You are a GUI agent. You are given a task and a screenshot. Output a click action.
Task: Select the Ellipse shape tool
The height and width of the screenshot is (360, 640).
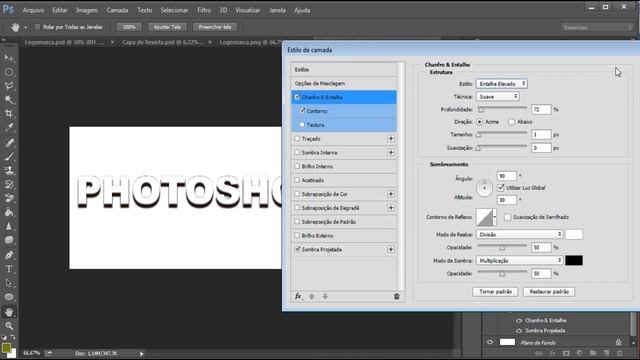tap(9, 297)
